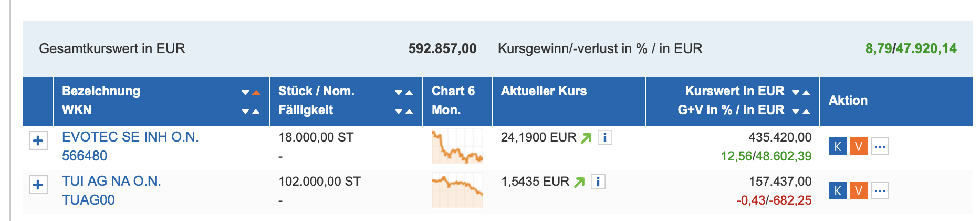Sort Kurswert in EUR descending
The height and width of the screenshot is (221, 980).
[x=796, y=93]
